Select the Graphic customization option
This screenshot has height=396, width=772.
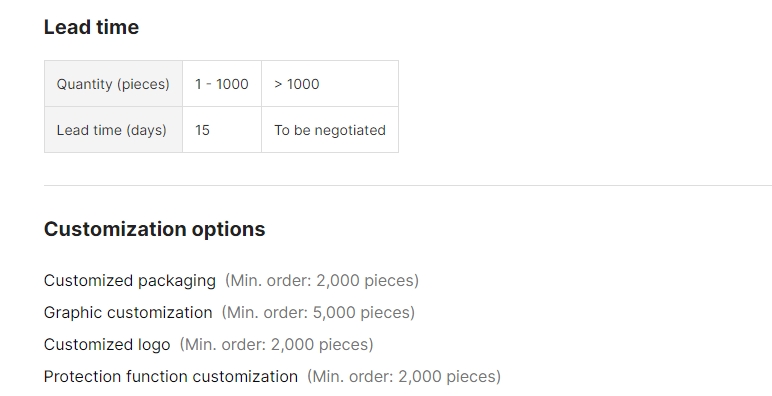point(128,313)
